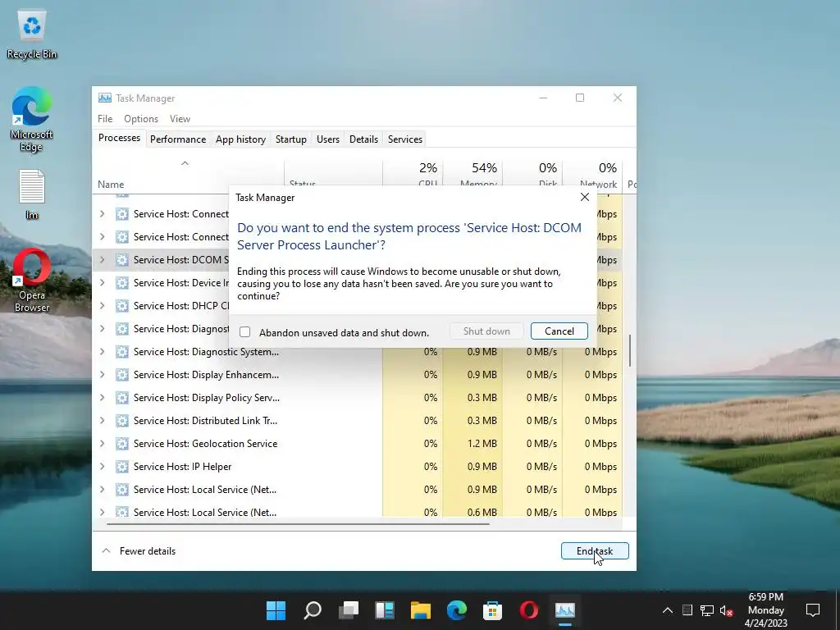The image size is (840, 630).
Task: Expand Service Host: IP Helper row
Action: 103,467
